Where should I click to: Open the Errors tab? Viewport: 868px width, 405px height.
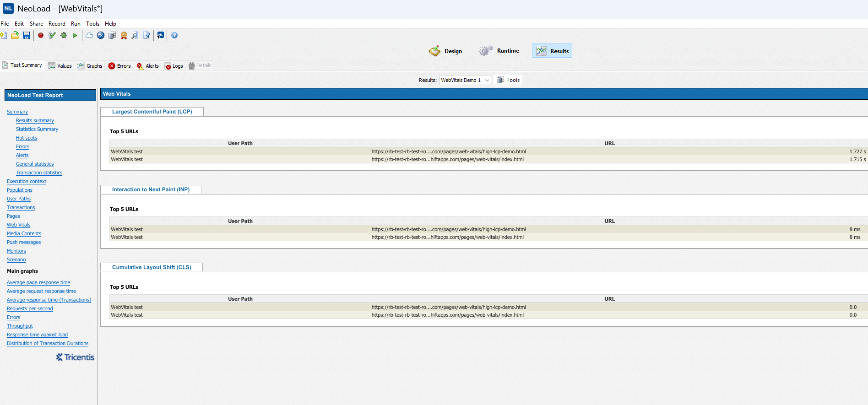coord(119,66)
